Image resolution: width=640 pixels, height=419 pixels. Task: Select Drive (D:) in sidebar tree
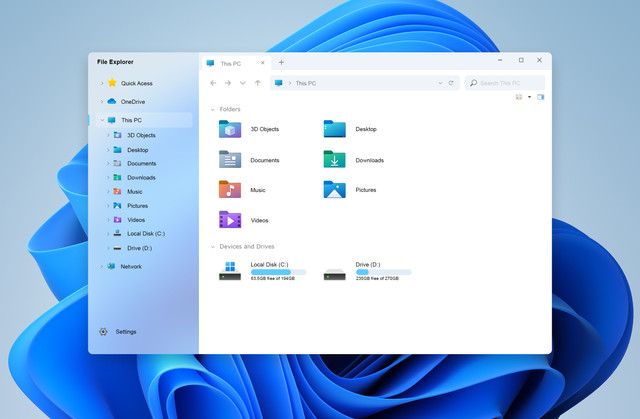[x=140, y=248]
